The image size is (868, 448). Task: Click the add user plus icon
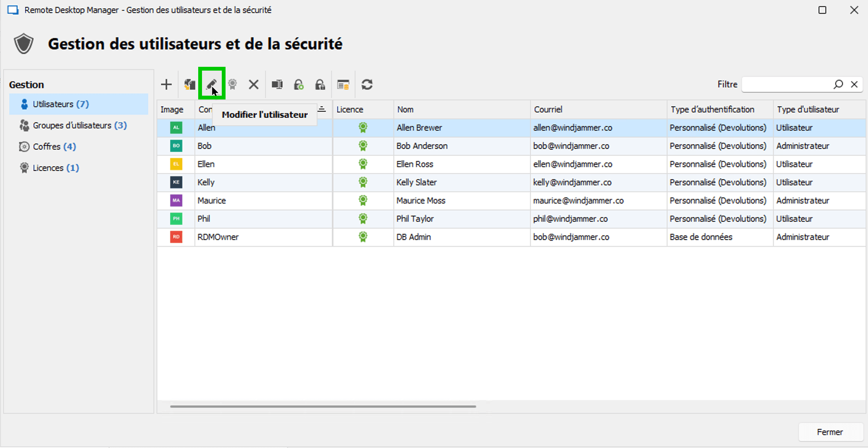(166, 84)
